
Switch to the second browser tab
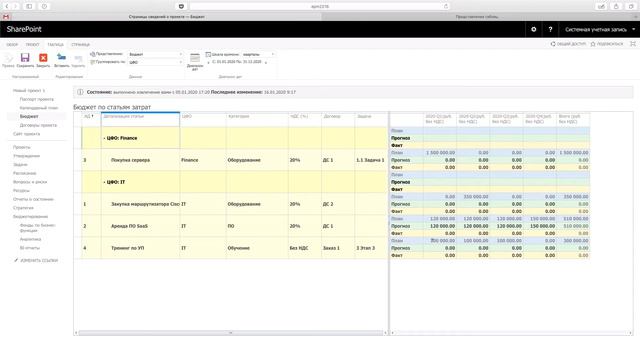click(x=477, y=17)
